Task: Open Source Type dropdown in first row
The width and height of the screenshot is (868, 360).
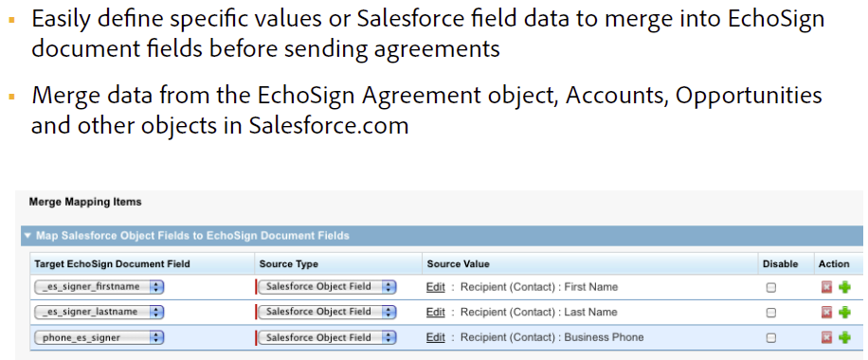Action: tap(327, 287)
